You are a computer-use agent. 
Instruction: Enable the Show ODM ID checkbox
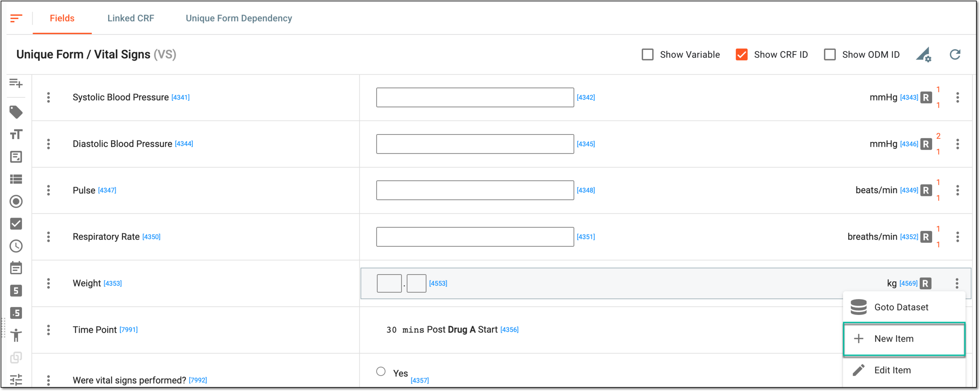[x=830, y=55]
